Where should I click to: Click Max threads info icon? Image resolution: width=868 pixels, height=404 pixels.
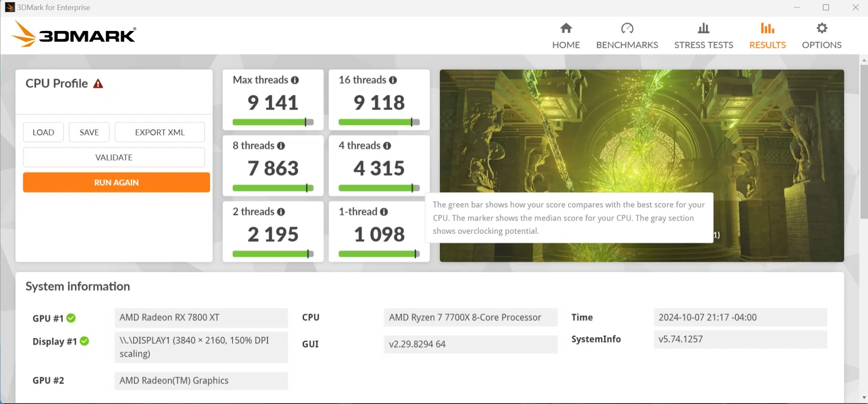(295, 80)
